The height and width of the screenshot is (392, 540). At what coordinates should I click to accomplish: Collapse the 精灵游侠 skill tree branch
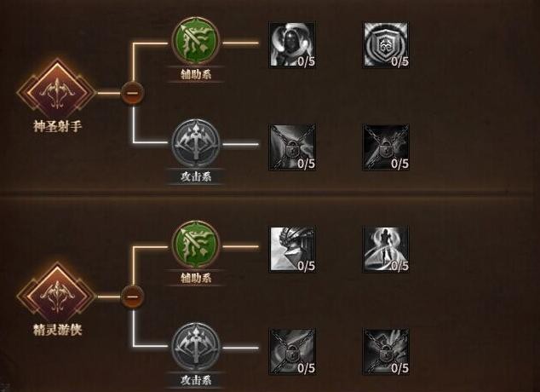pos(133,297)
